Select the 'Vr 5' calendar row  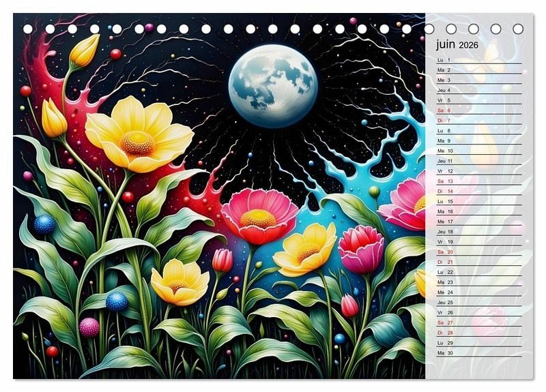480,100
